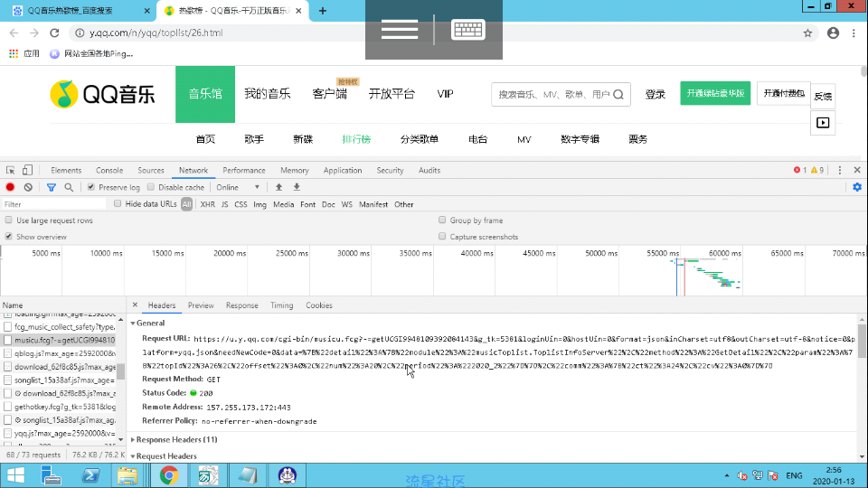Open the Preview tab of the request

click(201, 305)
